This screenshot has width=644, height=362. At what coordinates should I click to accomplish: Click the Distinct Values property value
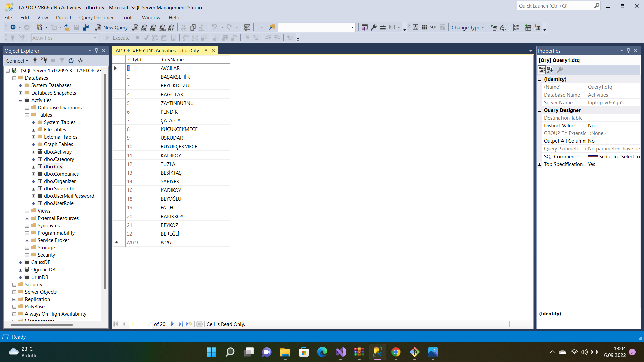613,125
